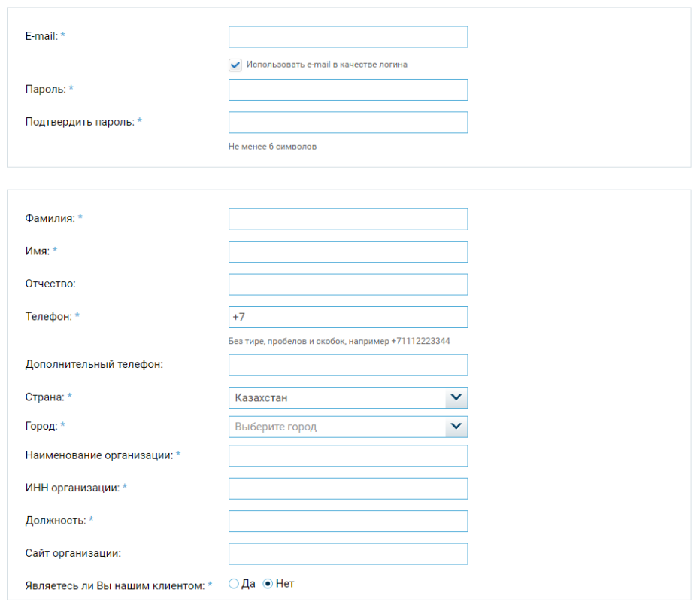Click the E-mail input field
Viewport: 700px width, 605px height.
(x=347, y=37)
